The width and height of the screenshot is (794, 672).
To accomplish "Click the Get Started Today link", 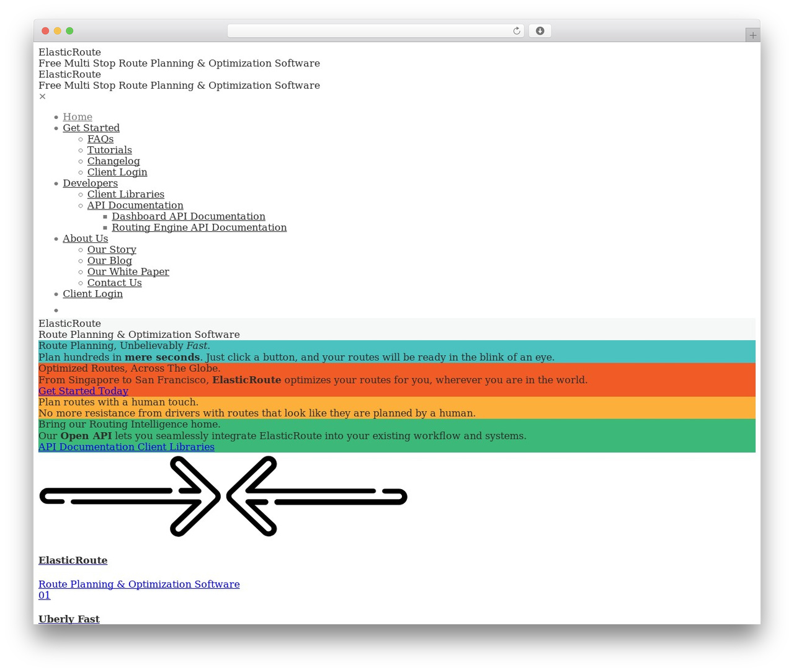I will (x=83, y=391).
